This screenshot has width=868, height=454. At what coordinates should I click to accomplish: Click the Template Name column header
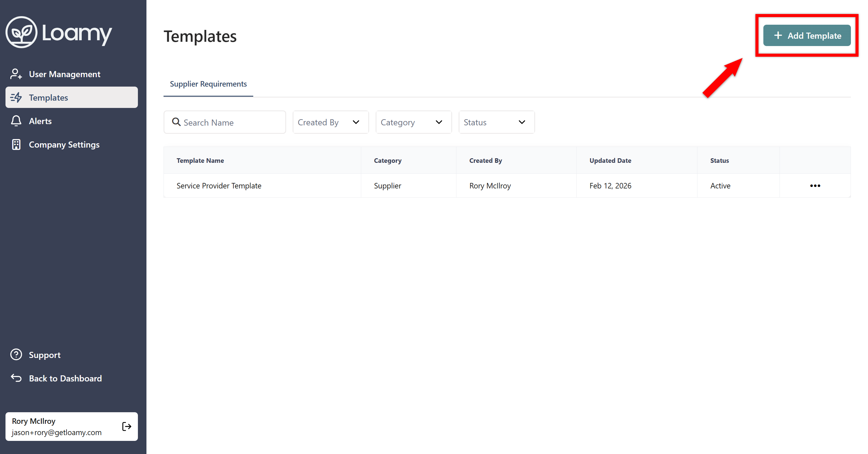(200, 160)
